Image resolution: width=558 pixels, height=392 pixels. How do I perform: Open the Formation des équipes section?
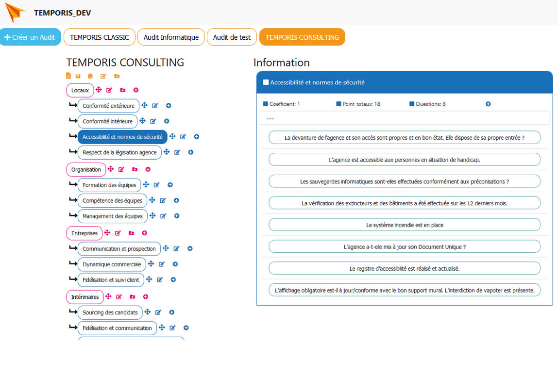[109, 185]
